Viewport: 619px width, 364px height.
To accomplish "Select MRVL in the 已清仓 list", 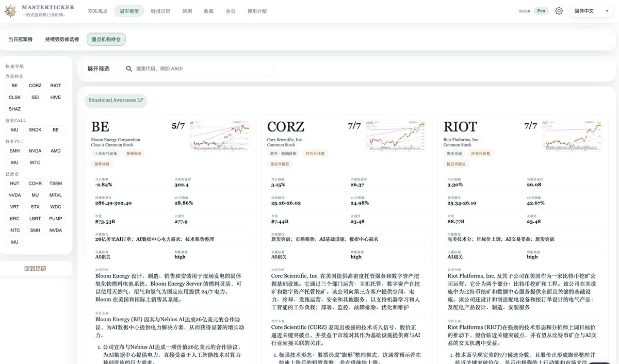I will pos(56,195).
